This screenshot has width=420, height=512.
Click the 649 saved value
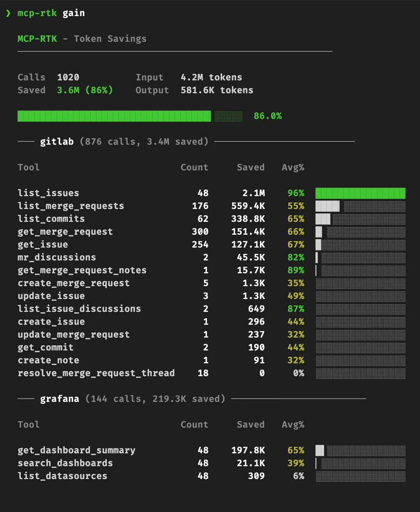(x=257, y=309)
